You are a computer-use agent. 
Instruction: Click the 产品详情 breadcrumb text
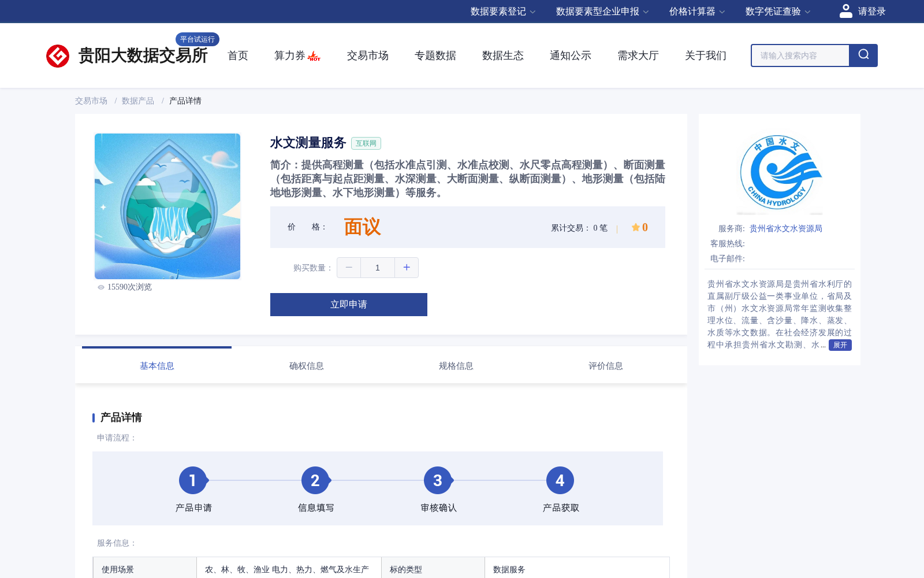185,101
